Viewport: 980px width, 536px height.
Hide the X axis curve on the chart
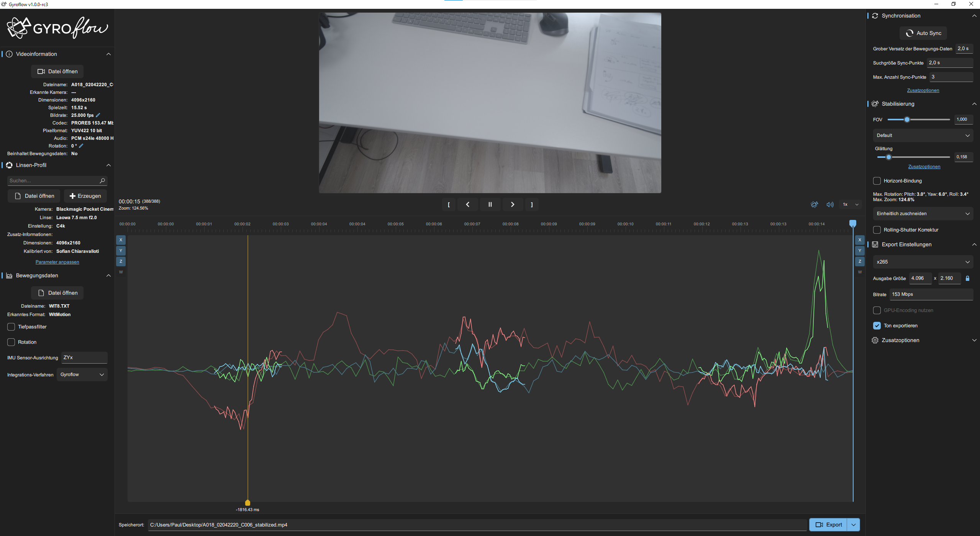tap(121, 239)
